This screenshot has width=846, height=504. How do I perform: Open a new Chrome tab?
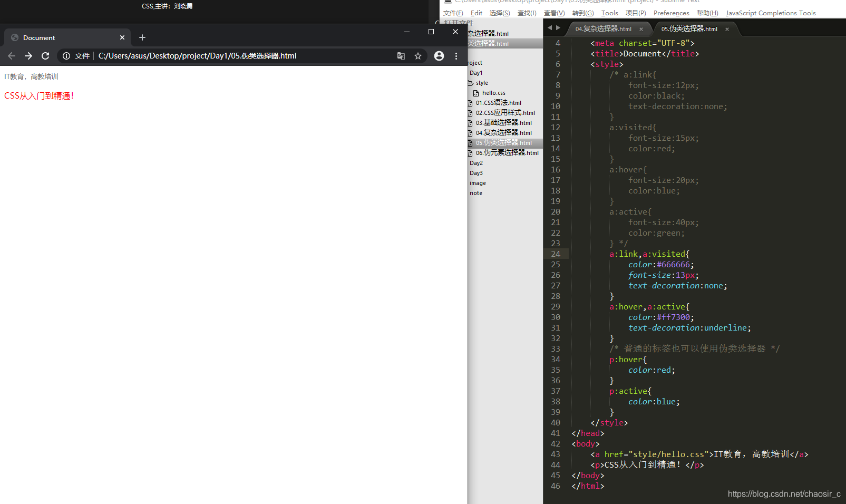[x=142, y=37]
